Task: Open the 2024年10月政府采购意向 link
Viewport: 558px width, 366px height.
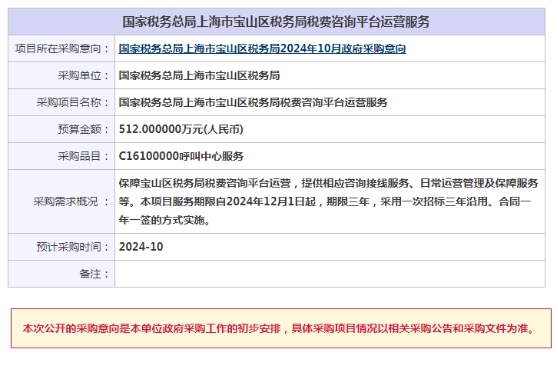Action: click(x=262, y=49)
